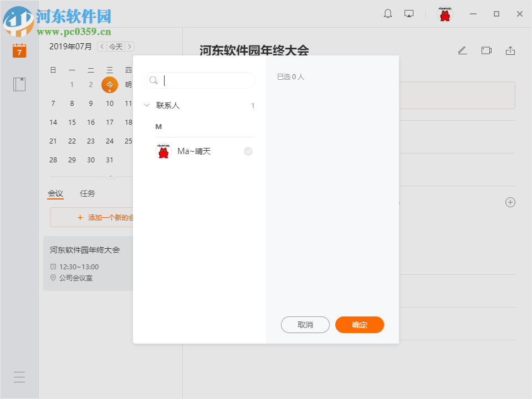Confirm selection with 确定 button
Image resolution: width=532 pixels, height=399 pixels.
pos(359,325)
